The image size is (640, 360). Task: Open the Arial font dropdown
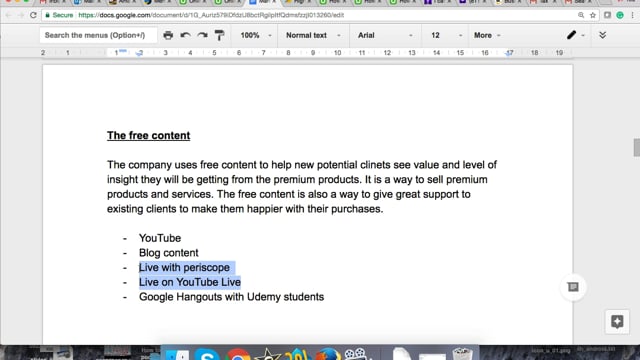point(385,35)
